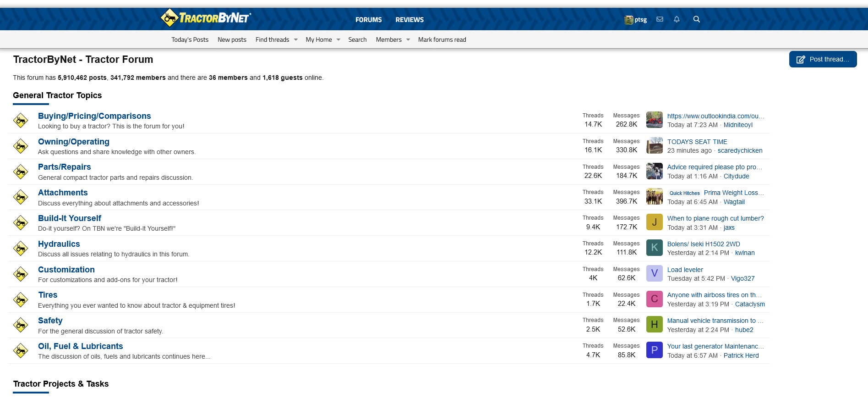Click the lavender V avatar for Vigo327
Viewport: 868px width, 399px height.
point(655,273)
